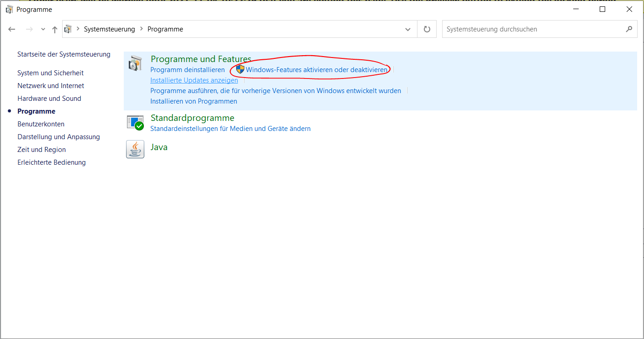Open the Java control panel icon
The image size is (644, 339).
pos(135,149)
